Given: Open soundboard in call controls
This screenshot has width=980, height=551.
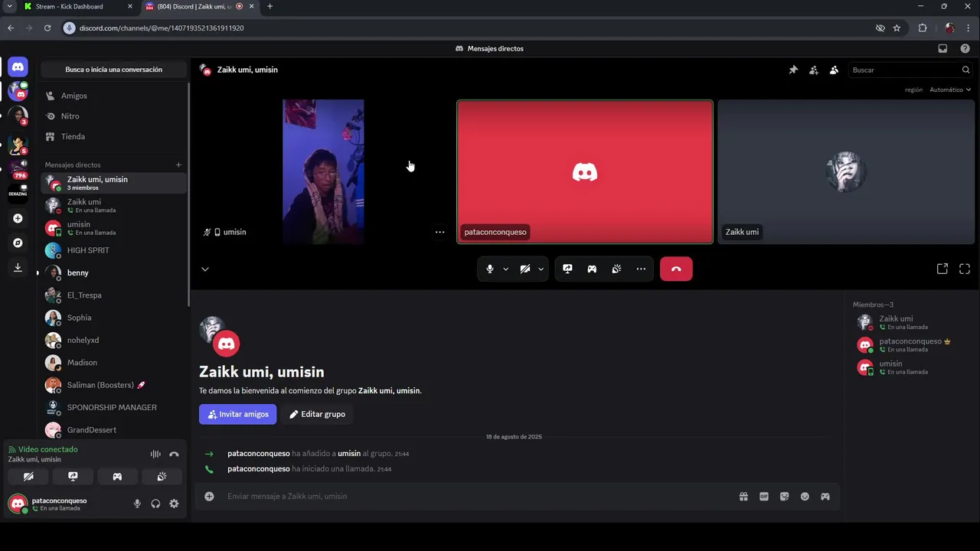Looking at the screenshot, I should pyautogui.click(x=616, y=269).
